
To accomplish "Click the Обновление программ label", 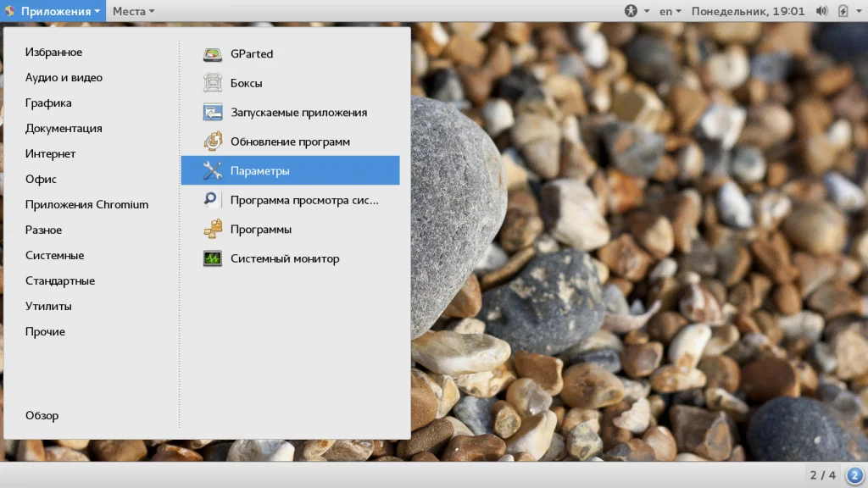I will (290, 141).
